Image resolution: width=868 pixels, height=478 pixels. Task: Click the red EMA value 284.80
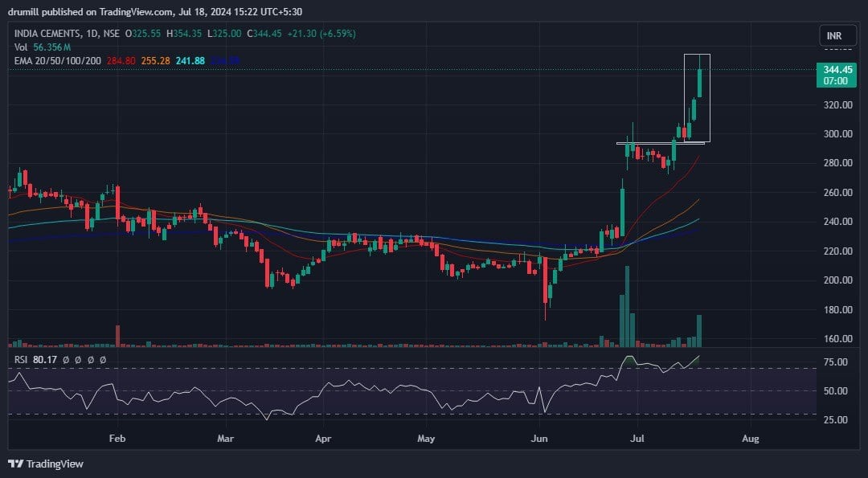click(x=120, y=60)
